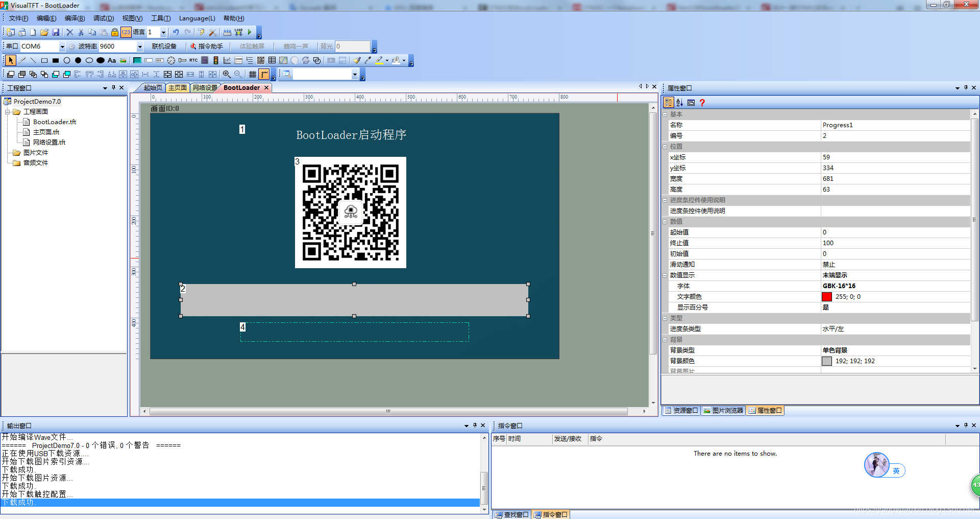Toggle categorized view in property window
This screenshot has width=980, height=519.
(x=669, y=103)
